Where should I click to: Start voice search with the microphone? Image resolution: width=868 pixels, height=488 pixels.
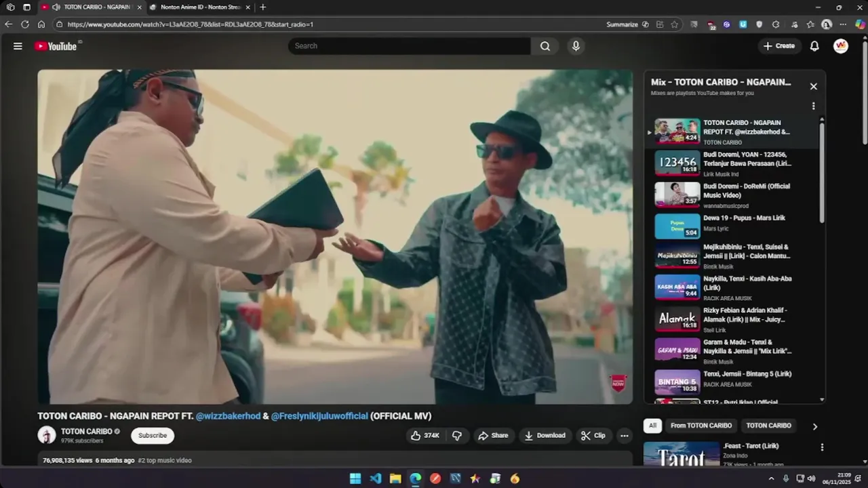pyautogui.click(x=576, y=46)
